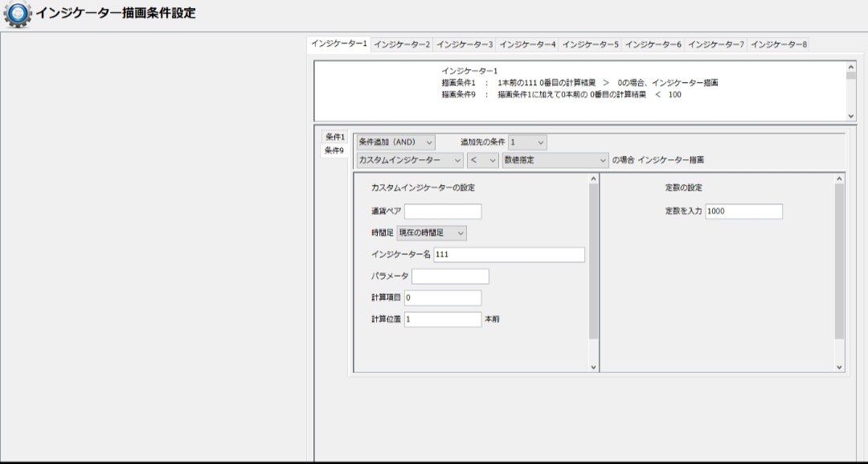
Task: Click the 計算項目 input field
Action: [x=443, y=298]
